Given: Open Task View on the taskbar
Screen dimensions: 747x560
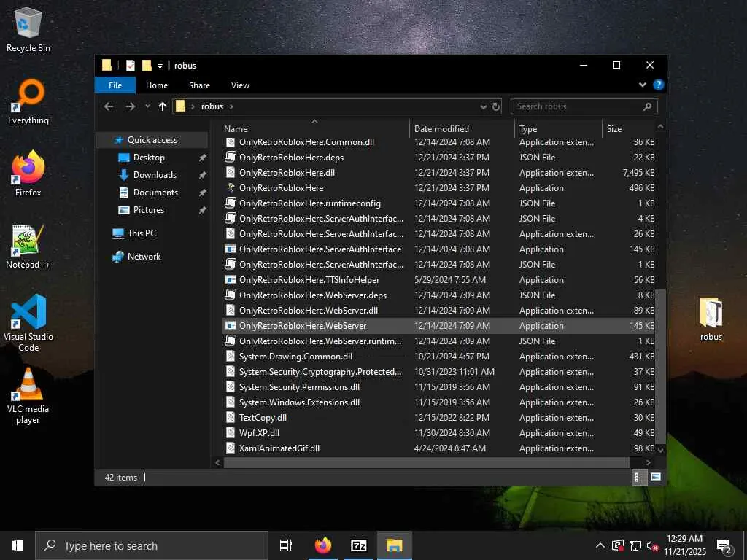Looking at the screenshot, I should [x=286, y=545].
